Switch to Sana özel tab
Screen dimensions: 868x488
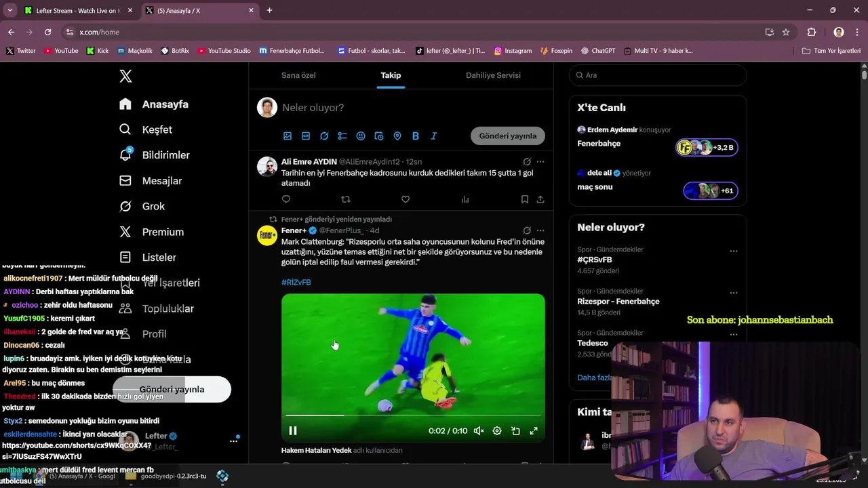[x=298, y=75]
